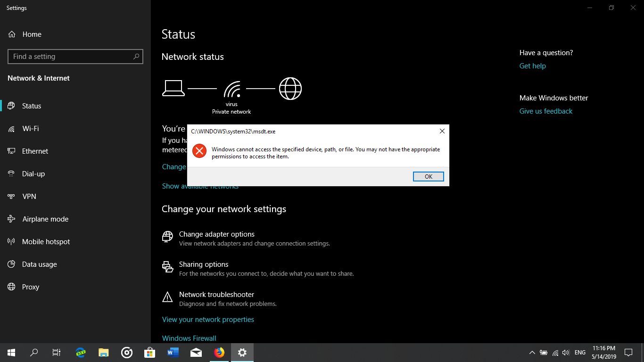Open Firefox from the taskbar
This screenshot has width=644, height=362.
tap(219, 353)
